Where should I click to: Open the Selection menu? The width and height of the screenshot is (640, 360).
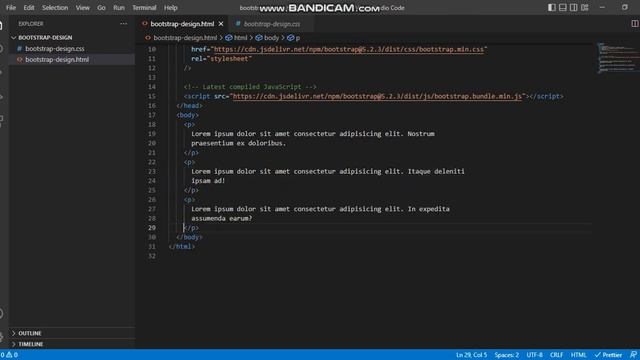point(55,8)
